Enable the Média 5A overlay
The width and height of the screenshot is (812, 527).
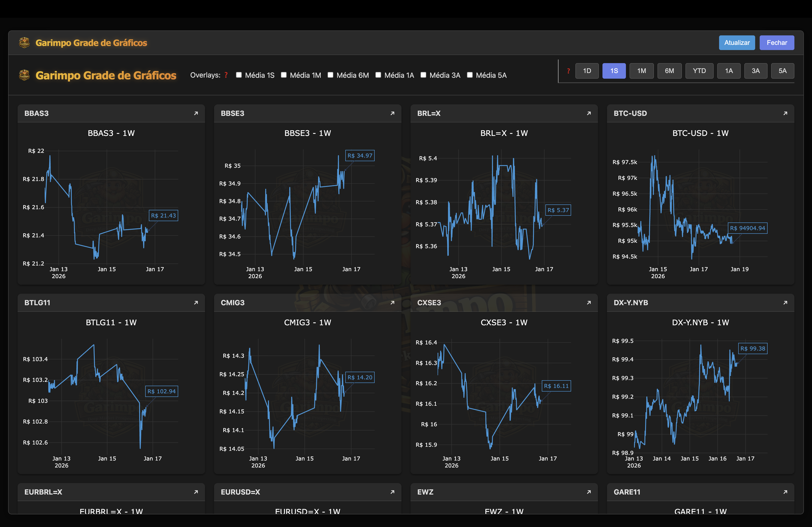point(469,75)
